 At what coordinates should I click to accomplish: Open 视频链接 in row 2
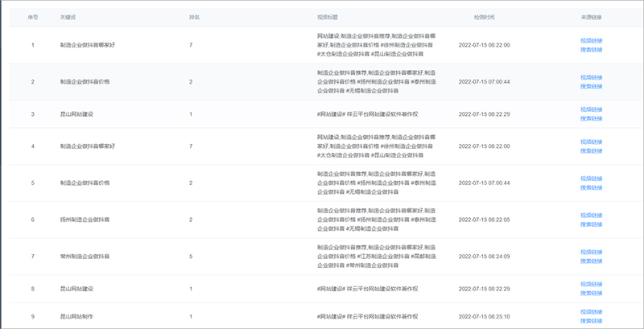[x=591, y=77]
